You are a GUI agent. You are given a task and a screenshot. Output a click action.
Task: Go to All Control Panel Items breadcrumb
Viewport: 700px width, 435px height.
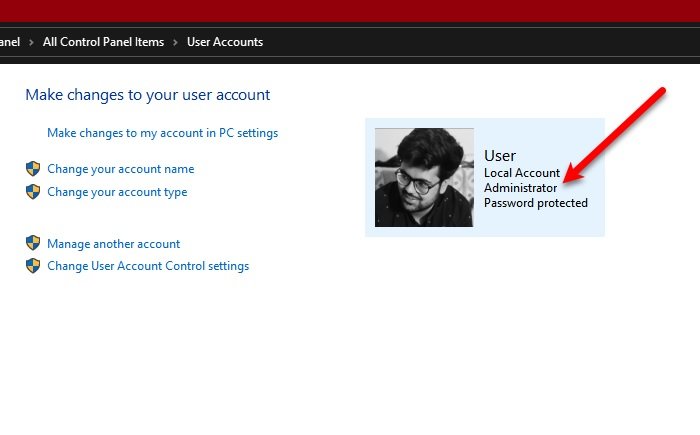point(102,42)
